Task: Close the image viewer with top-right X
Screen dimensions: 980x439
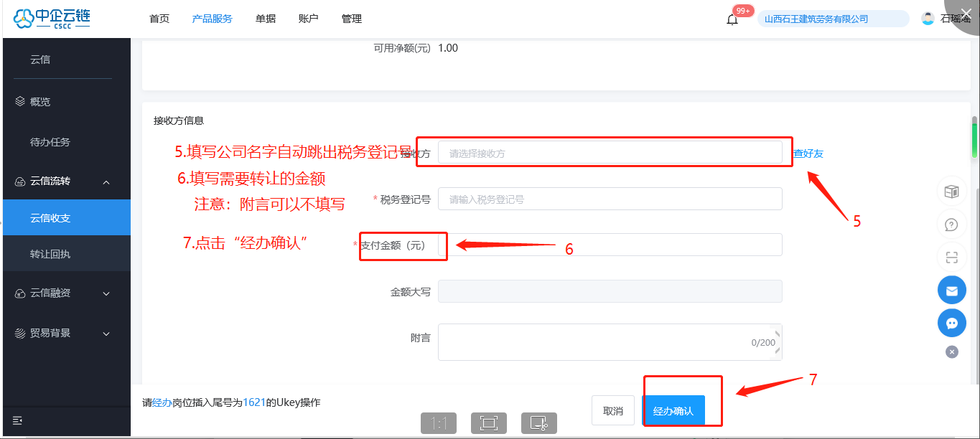Action: (966, 12)
